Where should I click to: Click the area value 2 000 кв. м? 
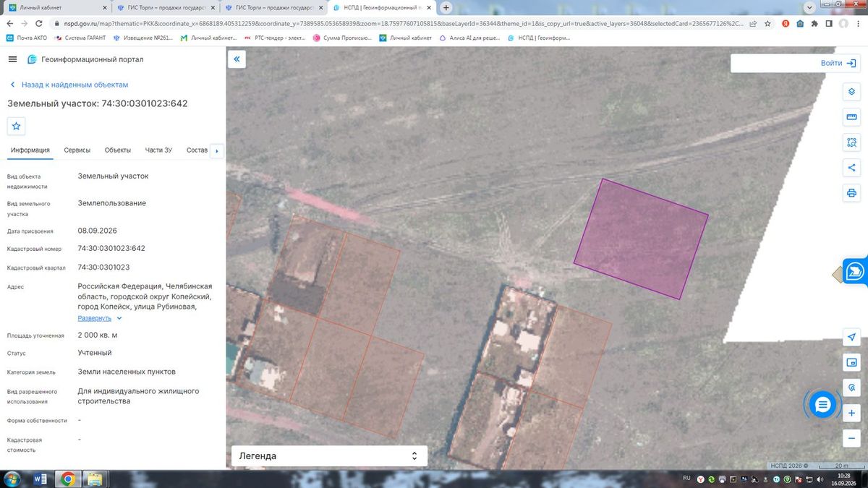98,335
